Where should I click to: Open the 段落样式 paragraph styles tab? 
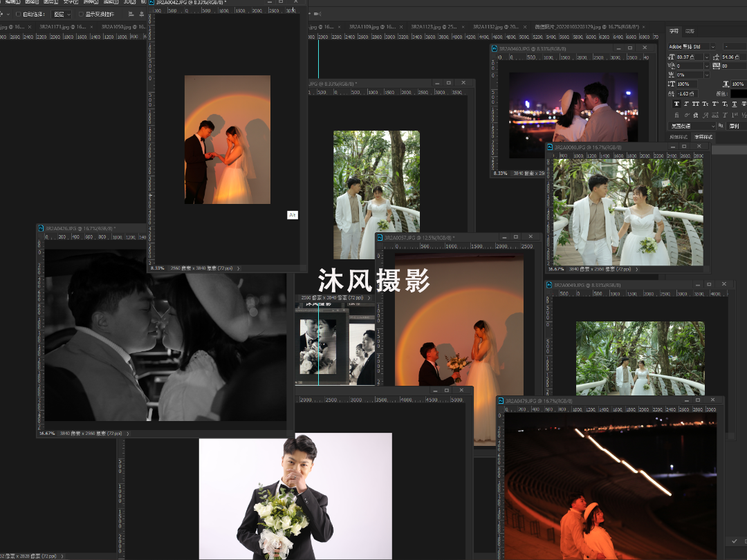679,137
